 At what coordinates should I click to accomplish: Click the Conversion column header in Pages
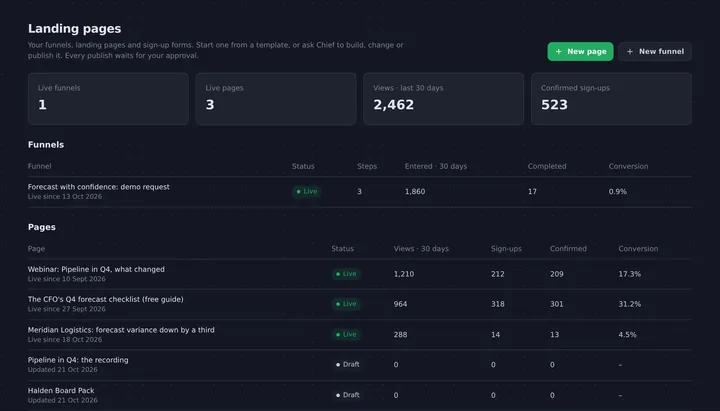[638, 249]
